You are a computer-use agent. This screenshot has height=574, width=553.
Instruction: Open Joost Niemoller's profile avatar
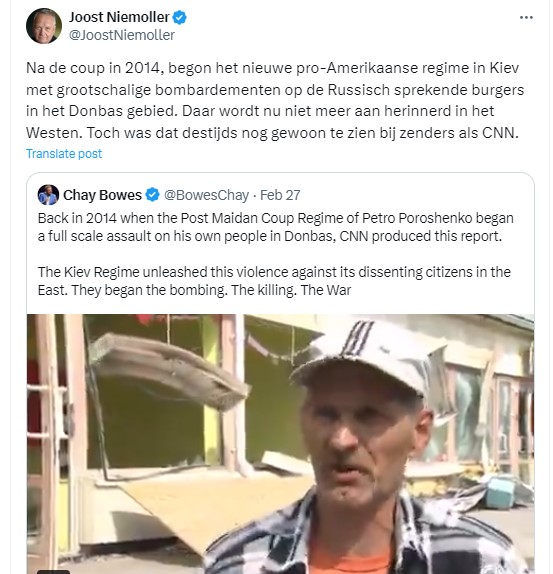44,26
